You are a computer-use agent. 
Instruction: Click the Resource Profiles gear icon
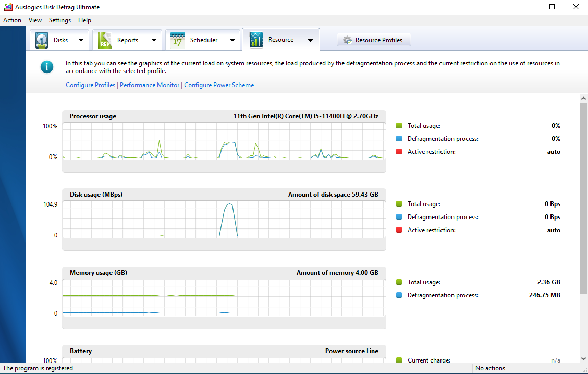click(348, 40)
